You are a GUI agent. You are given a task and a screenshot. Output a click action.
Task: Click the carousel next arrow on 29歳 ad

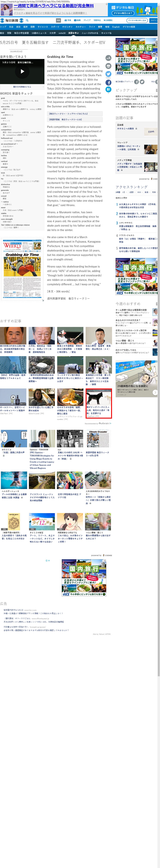155,392
